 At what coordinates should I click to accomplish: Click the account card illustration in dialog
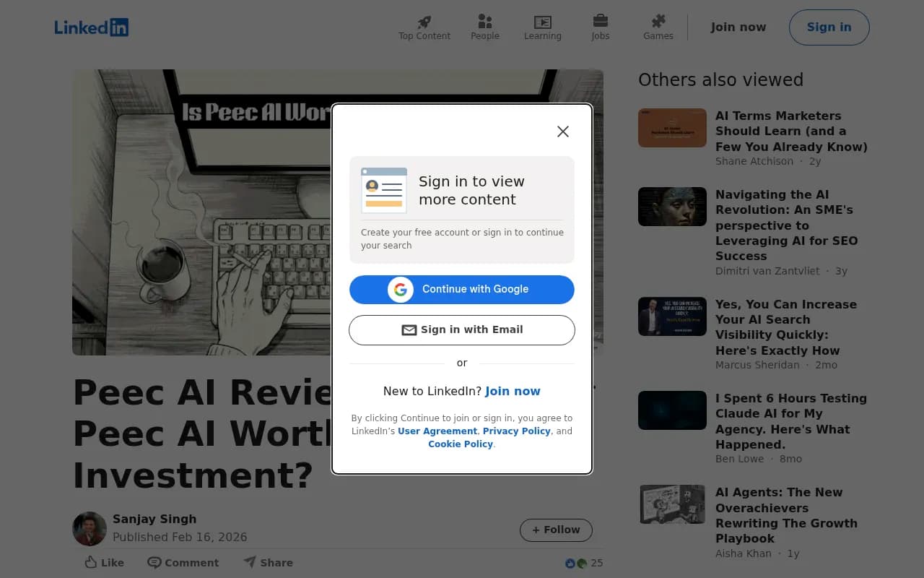point(384,190)
